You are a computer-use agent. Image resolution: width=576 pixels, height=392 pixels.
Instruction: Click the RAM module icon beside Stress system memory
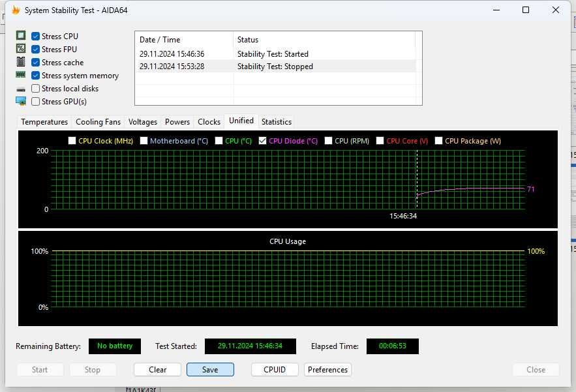(21, 74)
